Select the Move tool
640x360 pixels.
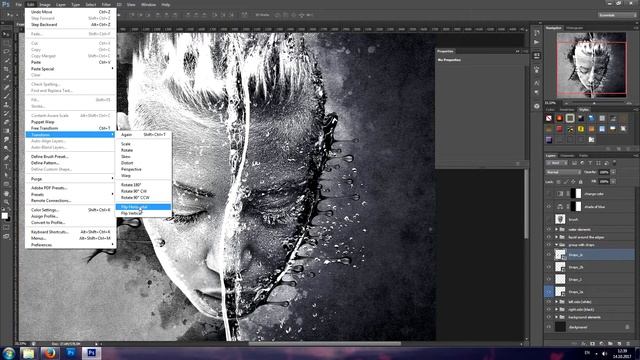pyautogui.click(x=6, y=34)
